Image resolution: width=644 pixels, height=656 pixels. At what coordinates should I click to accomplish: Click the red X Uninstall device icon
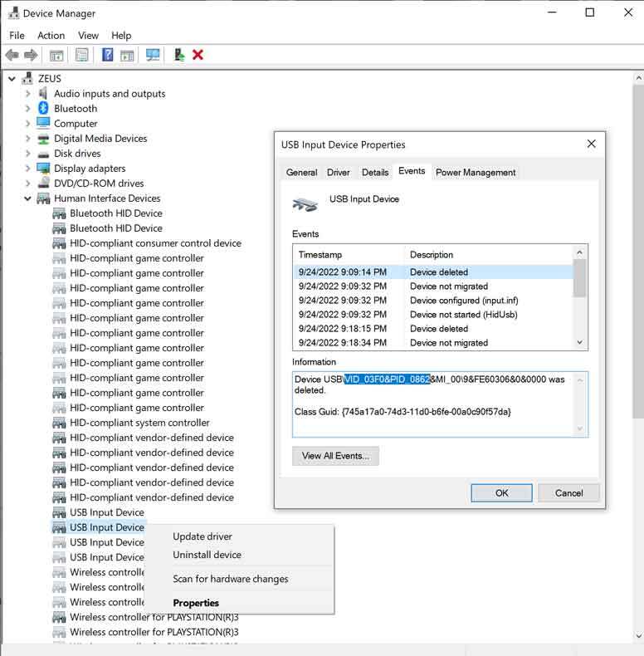click(198, 55)
